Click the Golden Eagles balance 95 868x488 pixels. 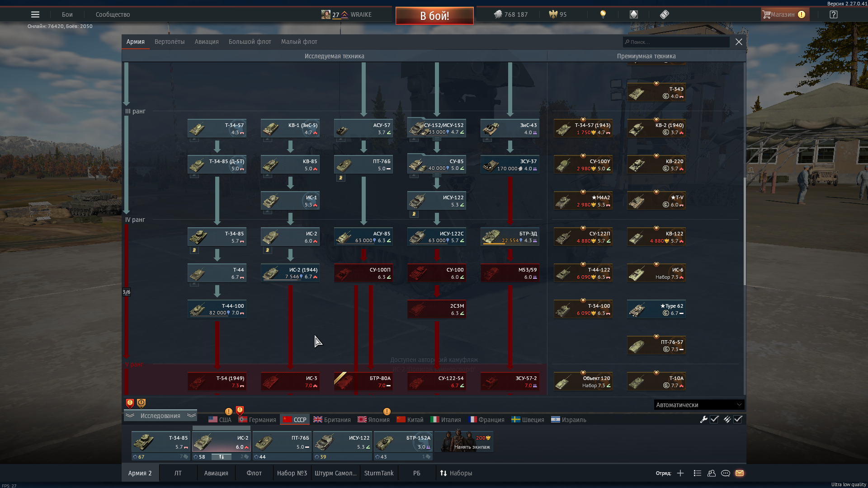point(557,14)
